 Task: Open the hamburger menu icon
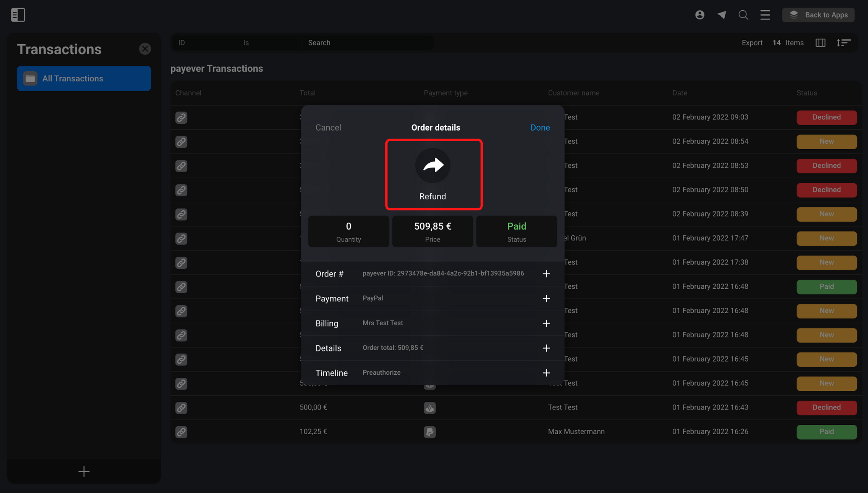click(765, 15)
